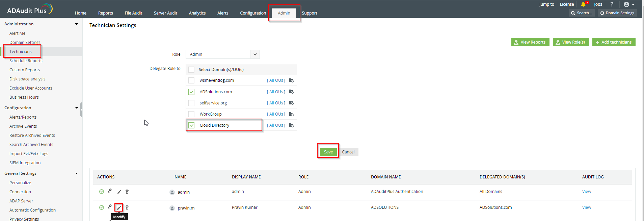View audit log for pravin.m
644x221 pixels.
coord(587,207)
